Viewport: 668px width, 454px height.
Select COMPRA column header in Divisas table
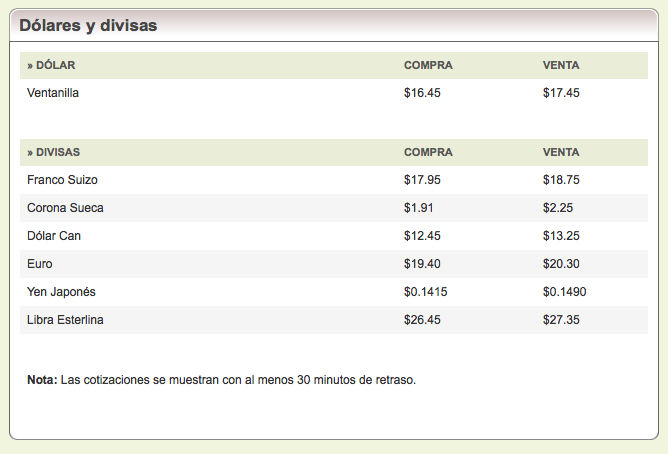pos(428,152)
